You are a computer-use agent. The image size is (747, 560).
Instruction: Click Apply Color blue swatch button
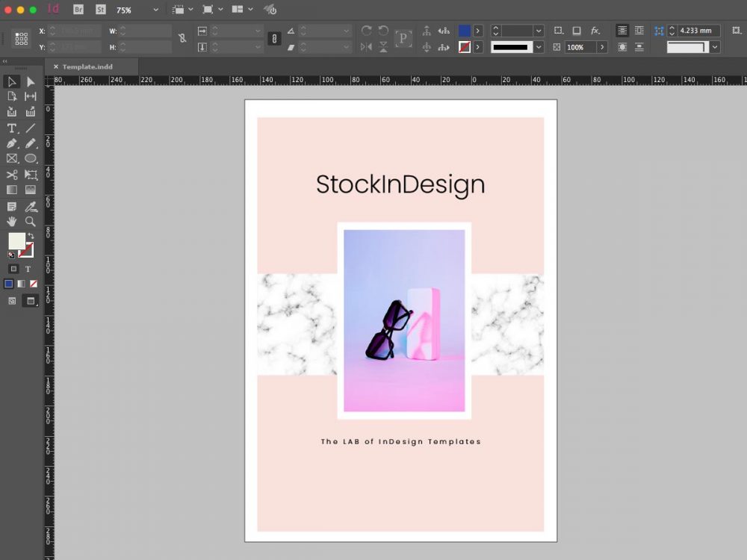[8, 284]
